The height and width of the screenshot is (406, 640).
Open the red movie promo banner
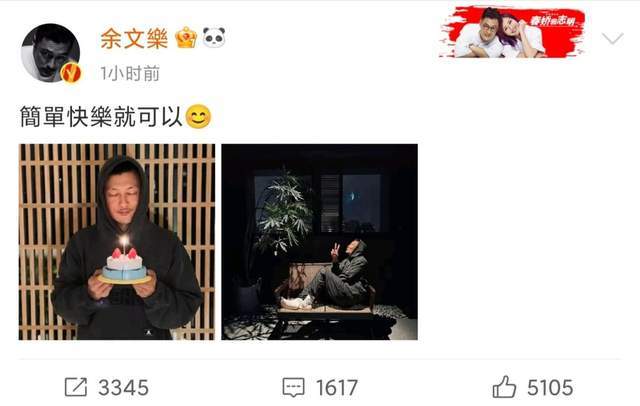(x=512, y=33)
